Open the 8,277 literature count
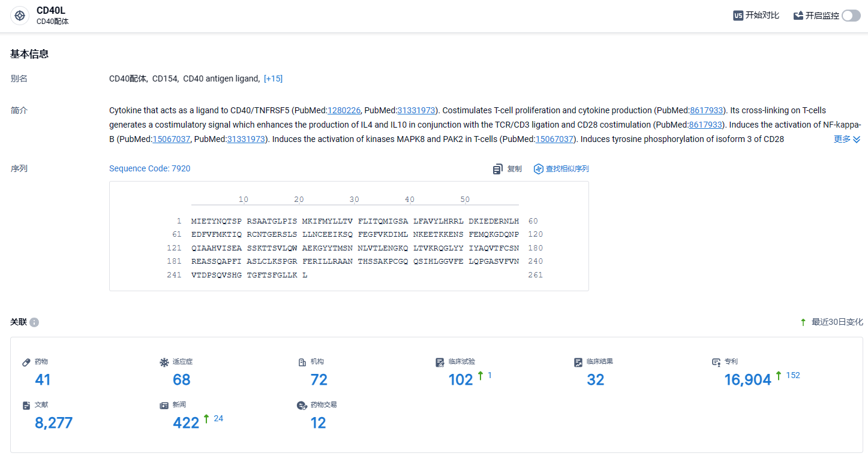868x456 pixels. [53, 422]
